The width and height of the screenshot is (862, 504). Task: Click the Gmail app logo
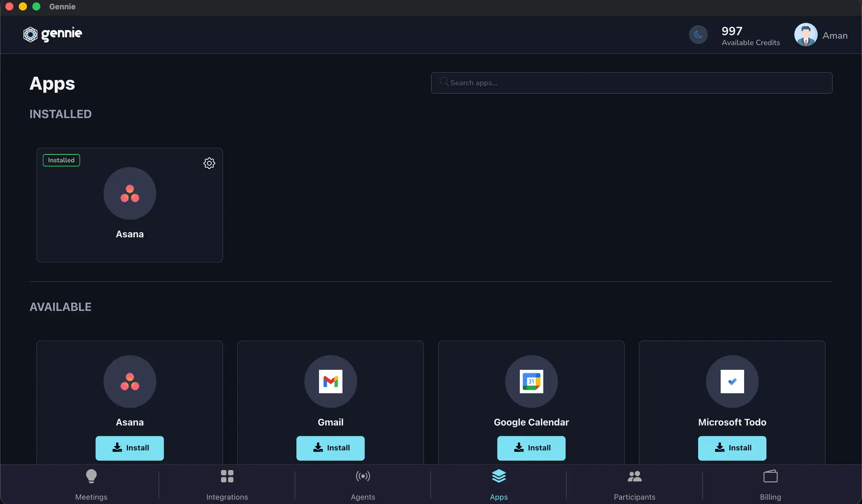click(x=330, y=382)
